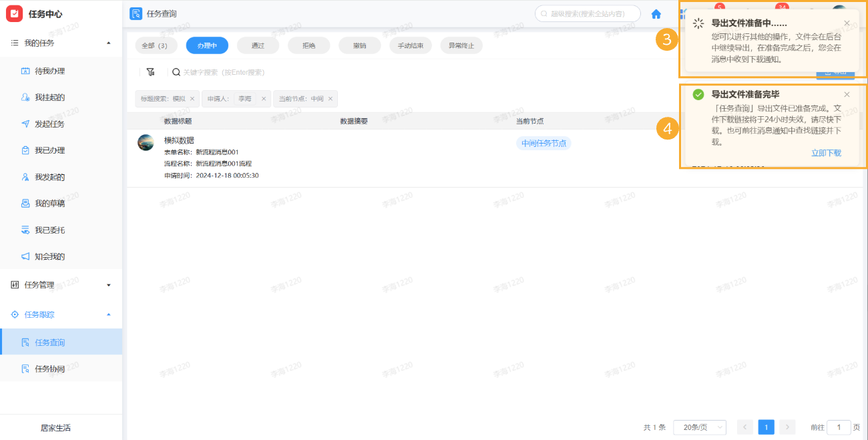The width and height of the screenshot is (868, 440).
Task: Click the next page arrow button
Action: pos(787,427)
